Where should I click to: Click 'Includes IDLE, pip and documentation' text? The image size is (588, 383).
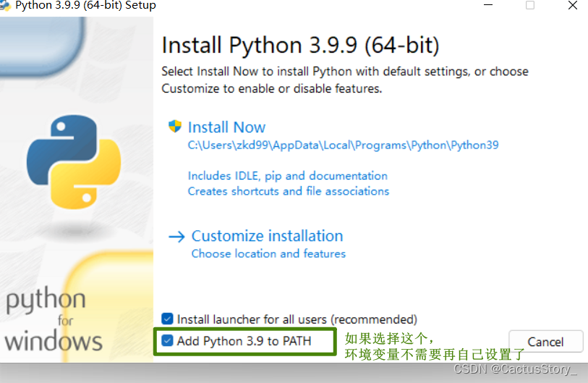288,176
